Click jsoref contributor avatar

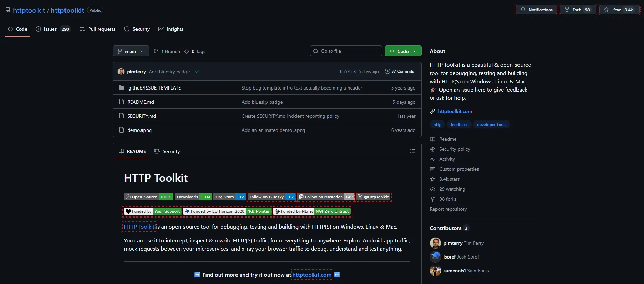pos(435,257)
